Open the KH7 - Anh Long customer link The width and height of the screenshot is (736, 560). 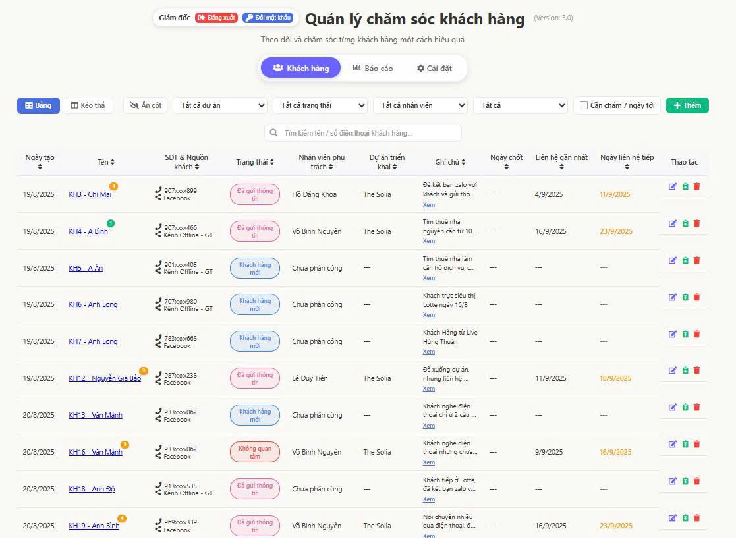(93, 341)
